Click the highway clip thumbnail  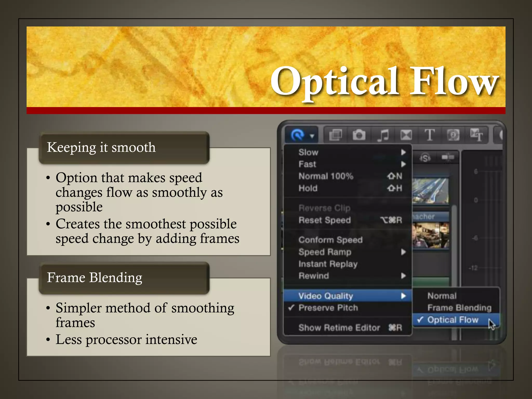(x=430, y=191)
